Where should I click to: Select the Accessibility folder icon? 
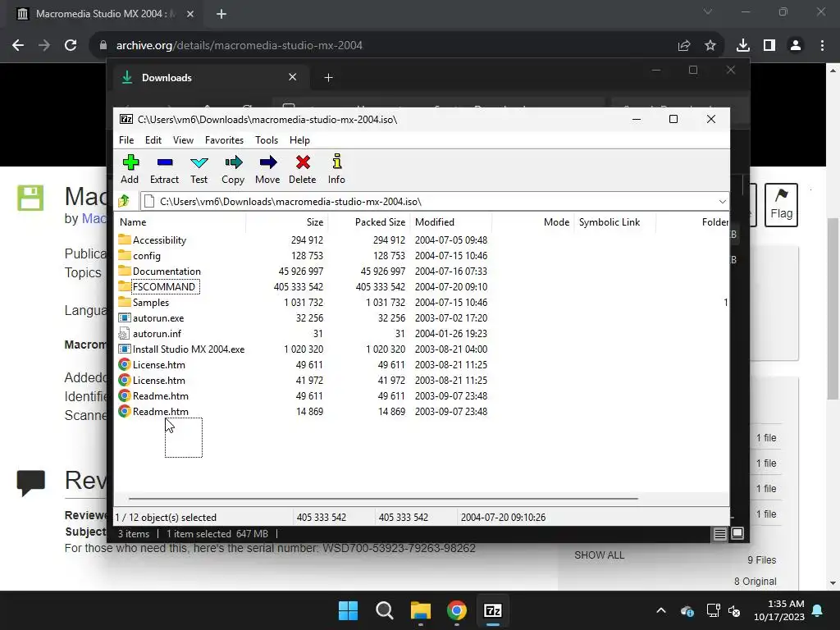[125, 240]
